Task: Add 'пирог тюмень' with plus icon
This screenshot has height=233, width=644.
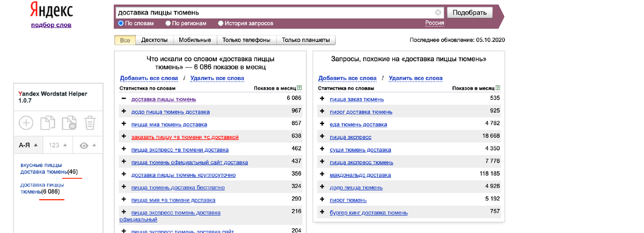Action: click(323, 200)
